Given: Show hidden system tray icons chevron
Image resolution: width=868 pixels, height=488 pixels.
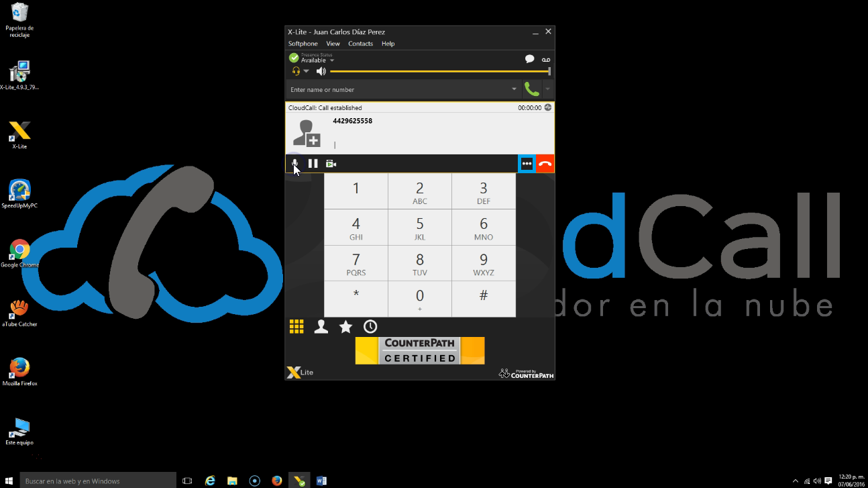Looking at the screenshot, I should click(x=796, y=481).
